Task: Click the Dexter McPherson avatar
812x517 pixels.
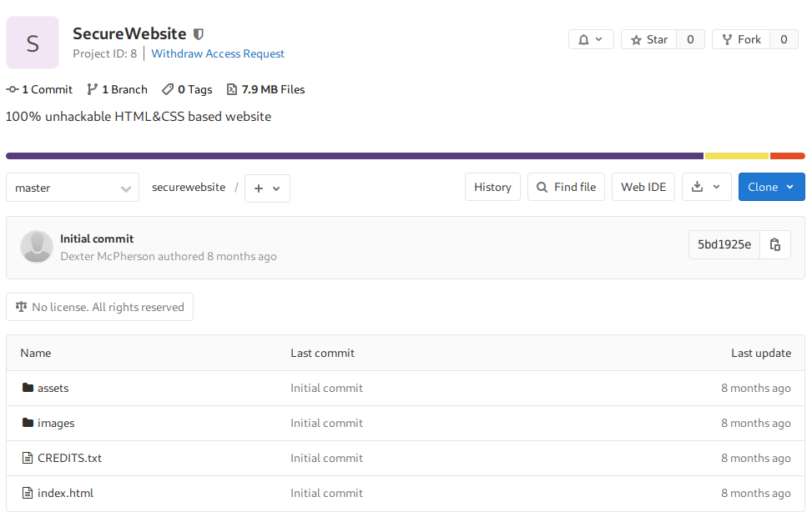Action: click(37, 247)
